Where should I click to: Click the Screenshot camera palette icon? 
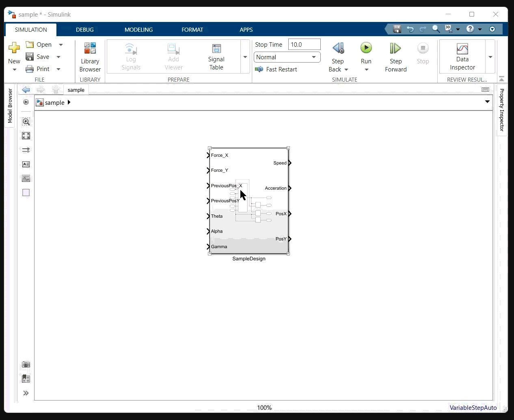[x=26, y=364]
